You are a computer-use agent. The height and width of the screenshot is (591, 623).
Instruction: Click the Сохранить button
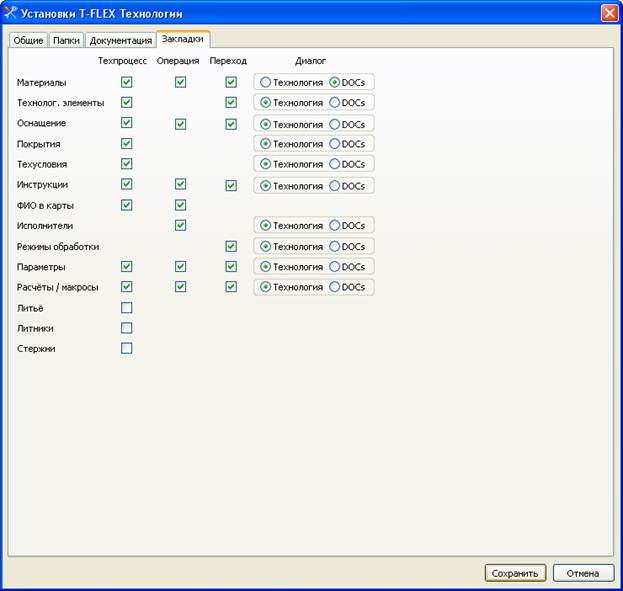pos(515,573)
